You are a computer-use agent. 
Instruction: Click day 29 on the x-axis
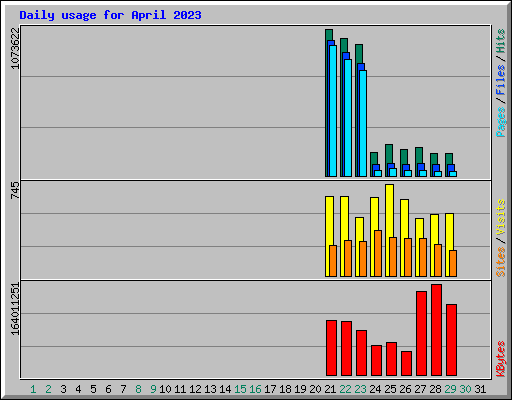pyautogui.click(x=450, y=389)
